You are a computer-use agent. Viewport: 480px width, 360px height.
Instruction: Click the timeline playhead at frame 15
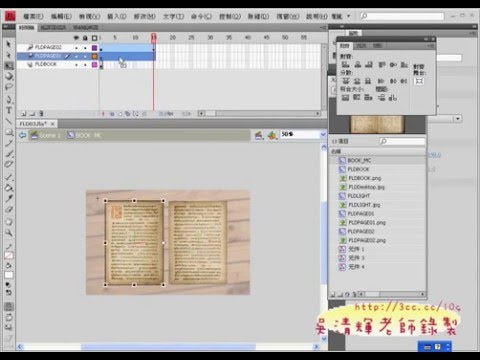pyautogui.click(x=153, y=37)
